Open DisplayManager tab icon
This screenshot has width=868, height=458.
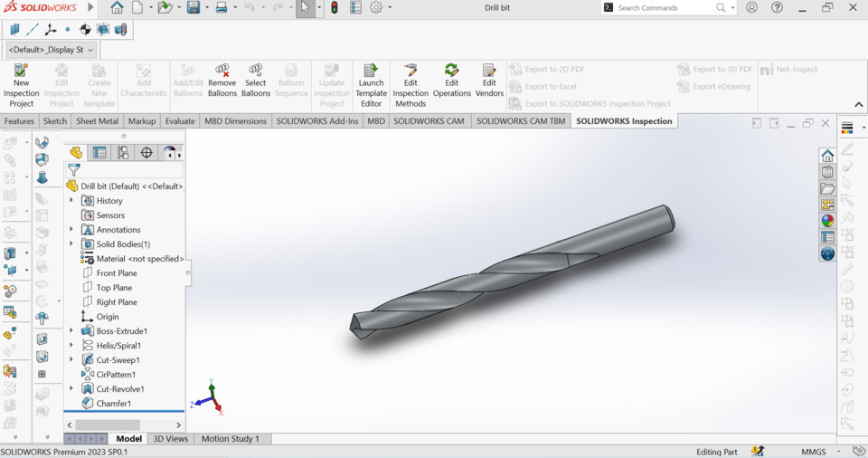coord(169,152)
